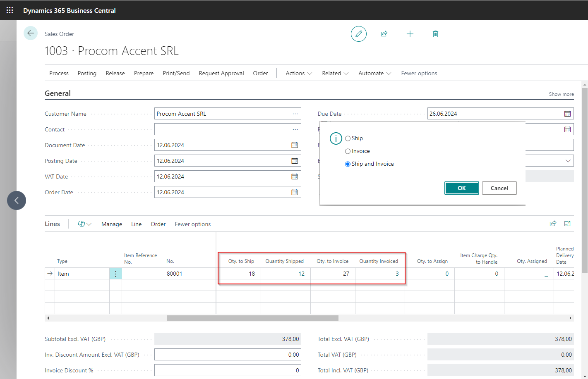Click the Qty. to Ship cell 18
This screenshot has height=379, width=588.
pos(239,274)
